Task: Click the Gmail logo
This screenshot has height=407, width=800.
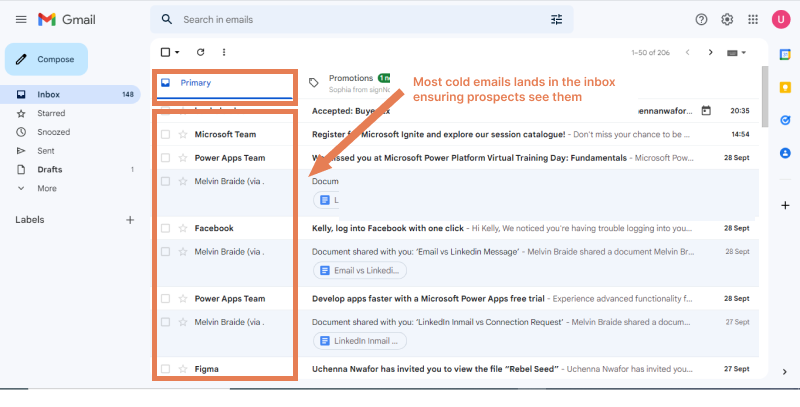Action: coord(67,20)
